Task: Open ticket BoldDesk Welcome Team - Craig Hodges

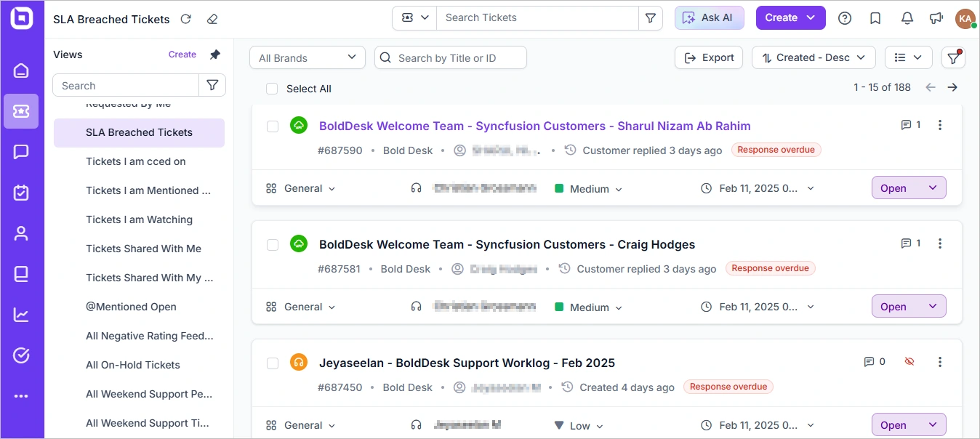Action: click(x=507, y=244)
